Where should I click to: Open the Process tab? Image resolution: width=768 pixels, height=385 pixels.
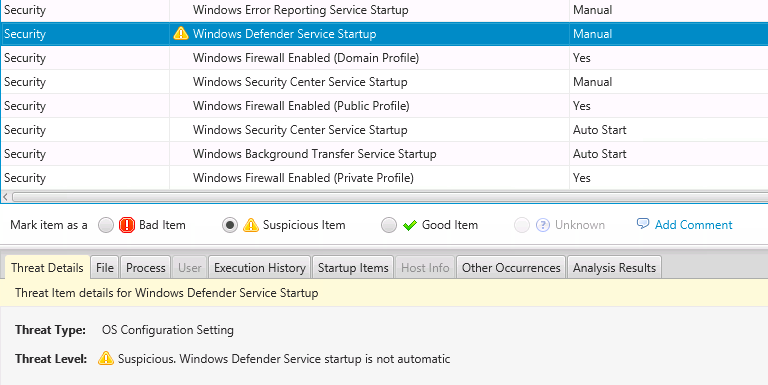point(145,268)
